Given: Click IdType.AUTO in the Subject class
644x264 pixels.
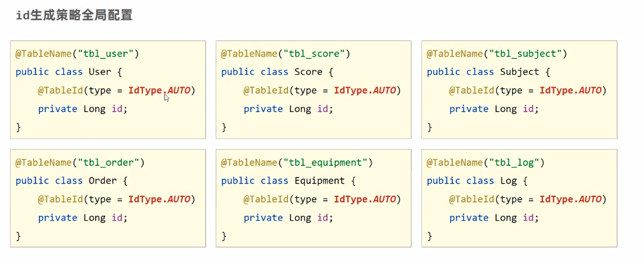Looking at the screenshot, I should pos(571,90).
